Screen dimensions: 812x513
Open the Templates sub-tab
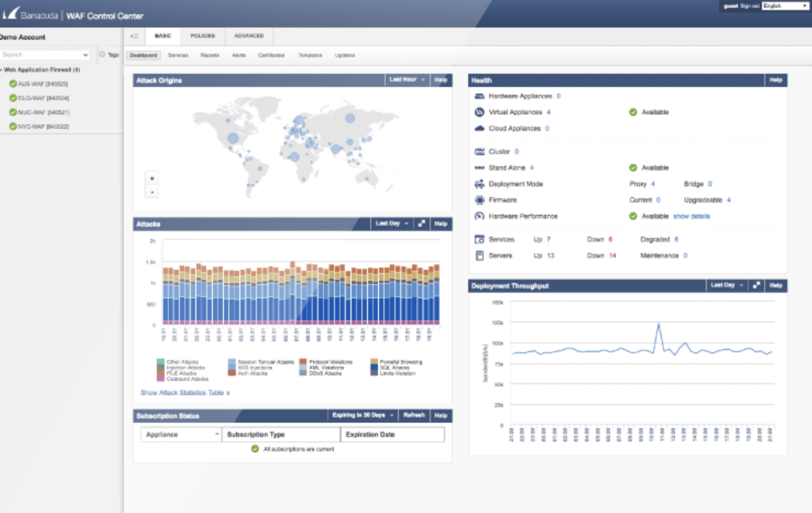click(310, 56)
